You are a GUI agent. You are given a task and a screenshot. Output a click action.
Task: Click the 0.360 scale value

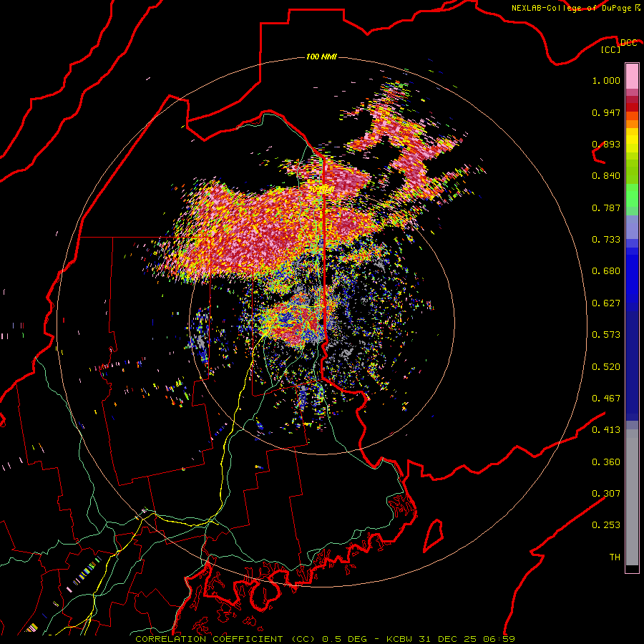click(606, 462)
